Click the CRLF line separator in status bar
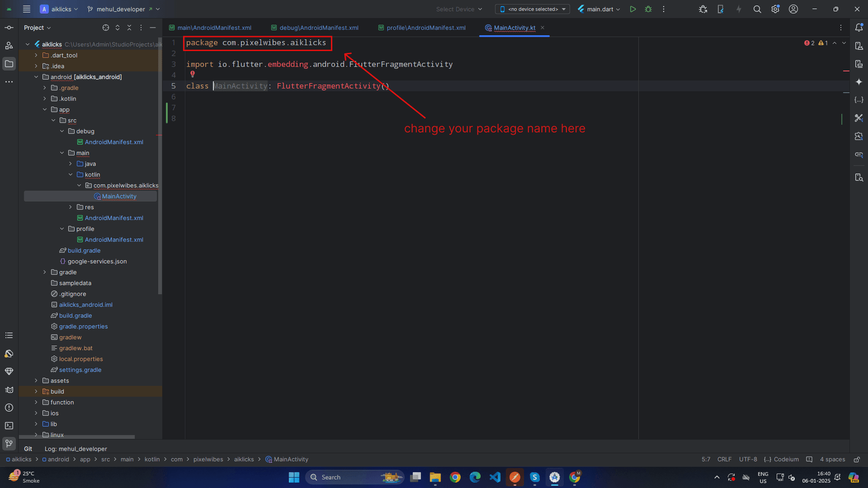 (724, 459)
